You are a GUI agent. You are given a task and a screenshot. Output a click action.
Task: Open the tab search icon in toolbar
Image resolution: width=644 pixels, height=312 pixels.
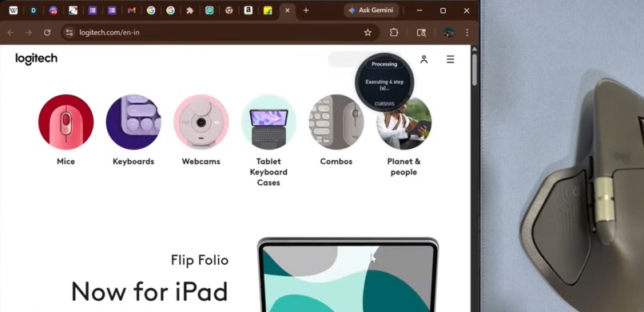(421, 33)
